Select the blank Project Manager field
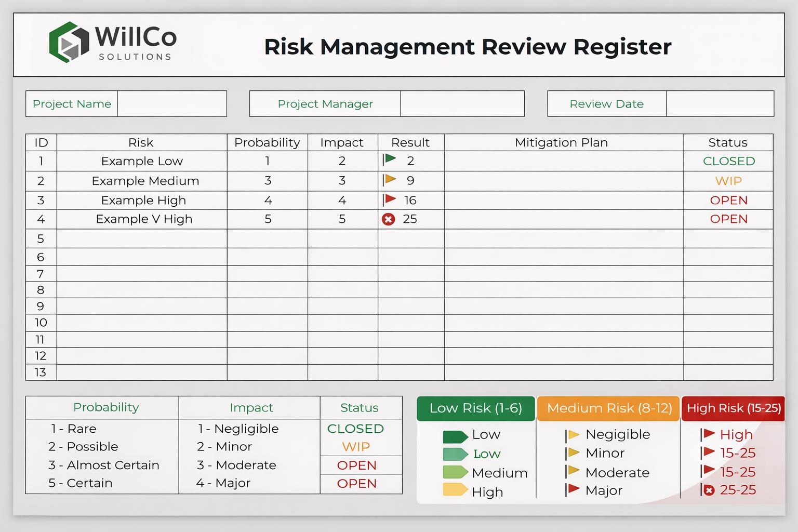The width and height of the screenshot is (798, 532). click(462, 104)
